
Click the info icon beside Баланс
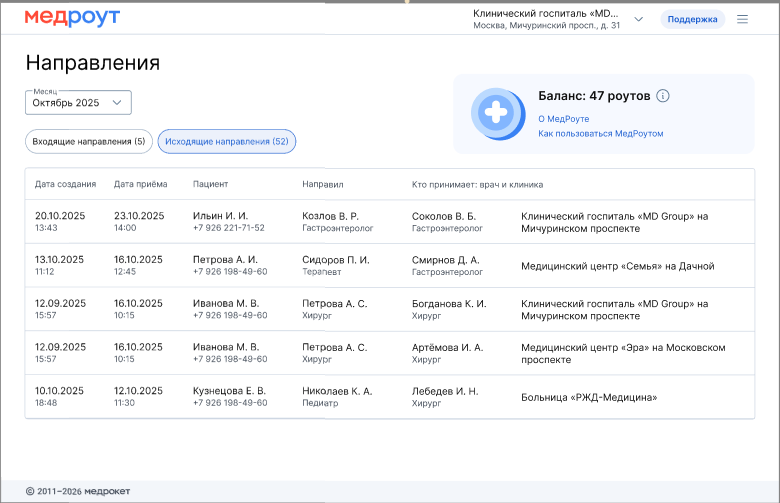click(x=663, y=96)
